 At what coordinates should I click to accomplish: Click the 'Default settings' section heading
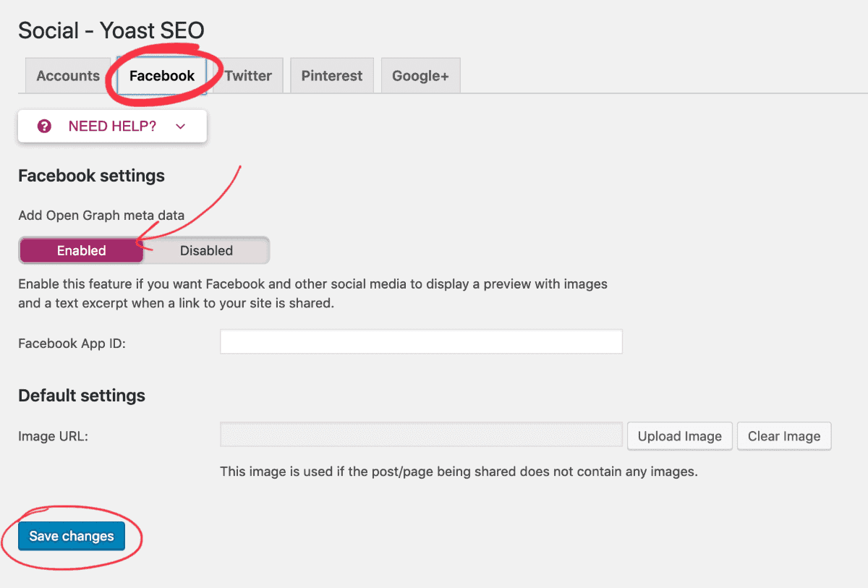tap(82, 396)
